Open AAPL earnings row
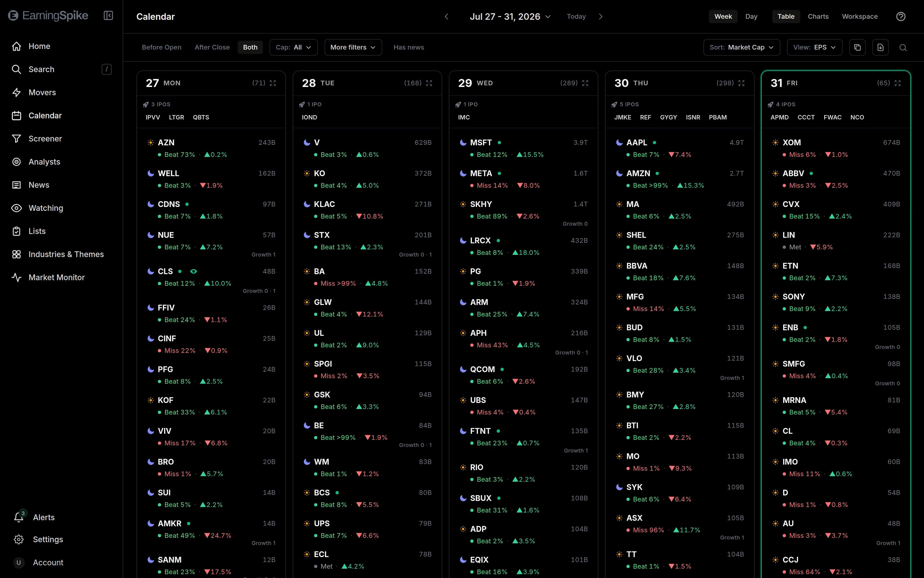Viewport: 924px width, 578px height. coord(680,148)
